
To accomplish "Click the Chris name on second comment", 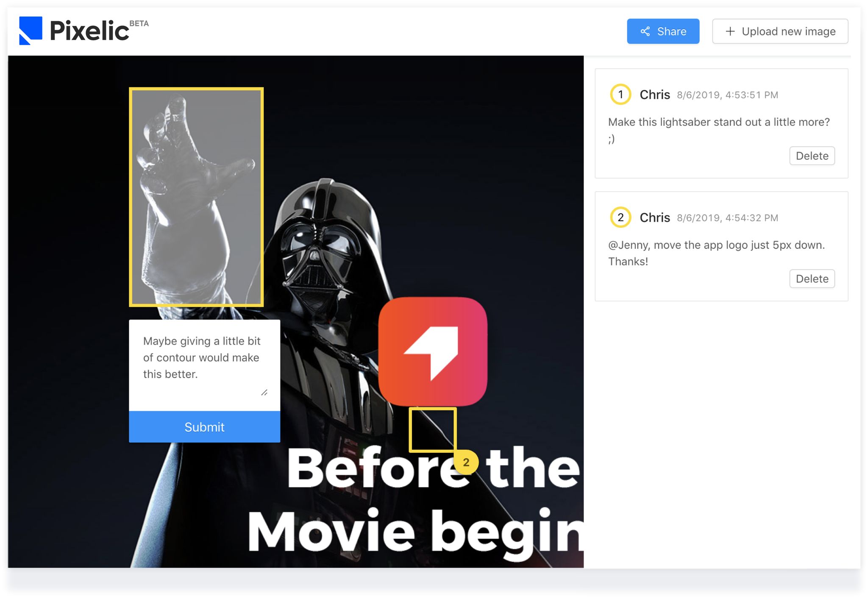I will 654,217.
